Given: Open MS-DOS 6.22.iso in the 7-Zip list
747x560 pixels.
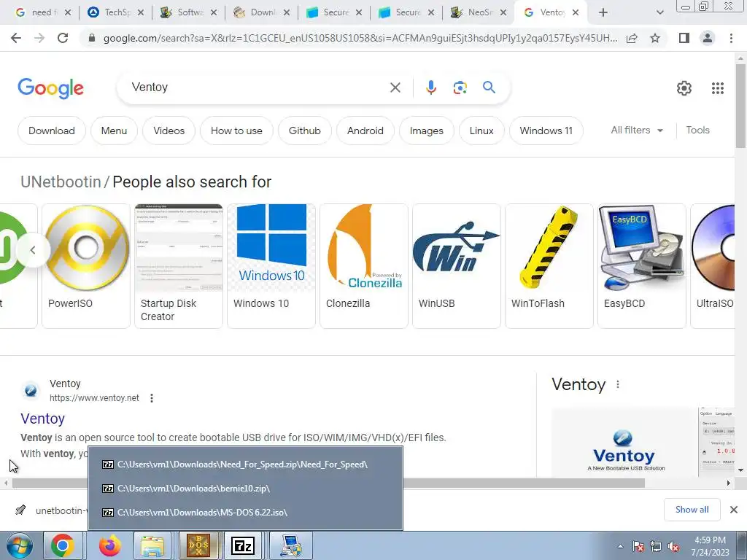Looking at the screenshot, I should coord(245,513).
